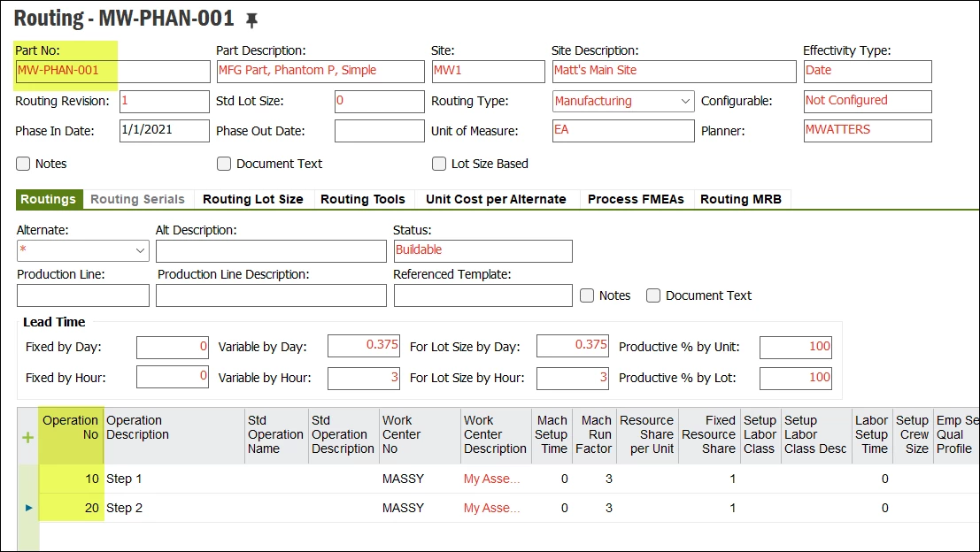Open the Routing Serials tab
Viewport: 980px width, 552px height.
(137, 199)
